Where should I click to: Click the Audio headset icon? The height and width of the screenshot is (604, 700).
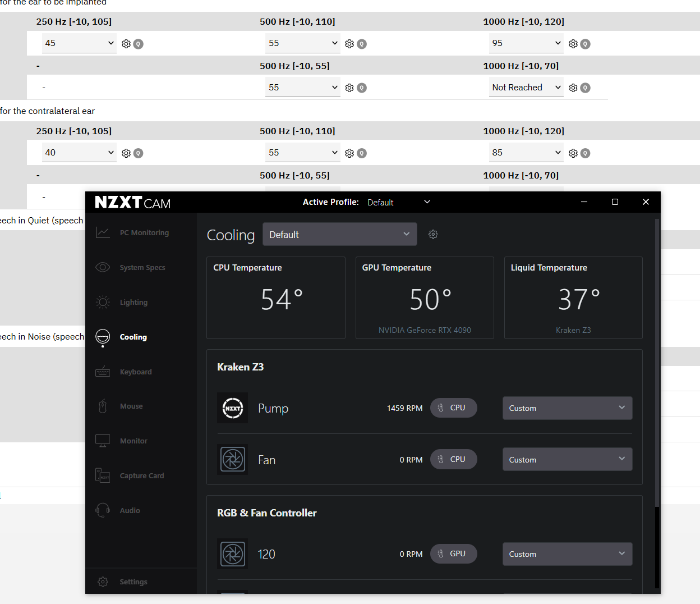click(x=103, y=510)
